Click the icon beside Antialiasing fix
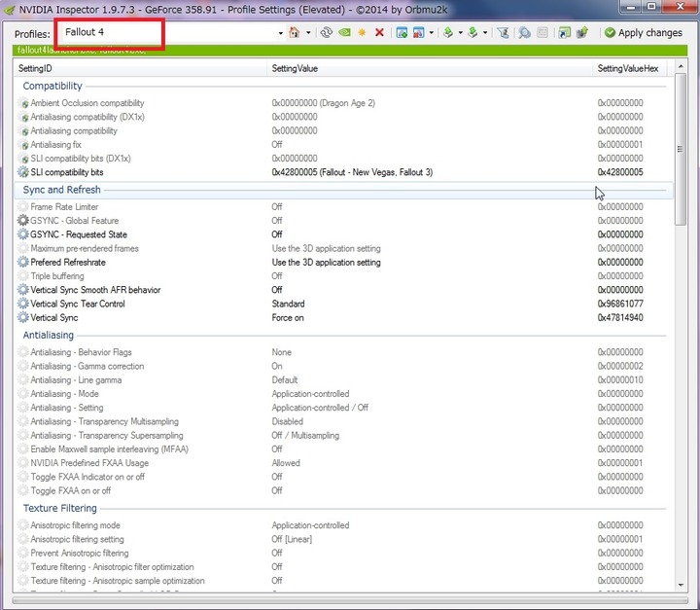 click(22, 144)
